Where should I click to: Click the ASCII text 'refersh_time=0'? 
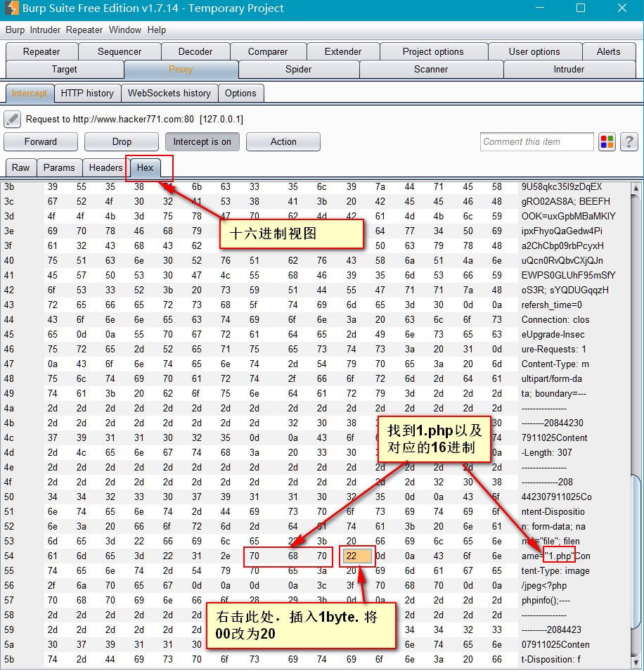pyautogui.click(x=552, y=305)
